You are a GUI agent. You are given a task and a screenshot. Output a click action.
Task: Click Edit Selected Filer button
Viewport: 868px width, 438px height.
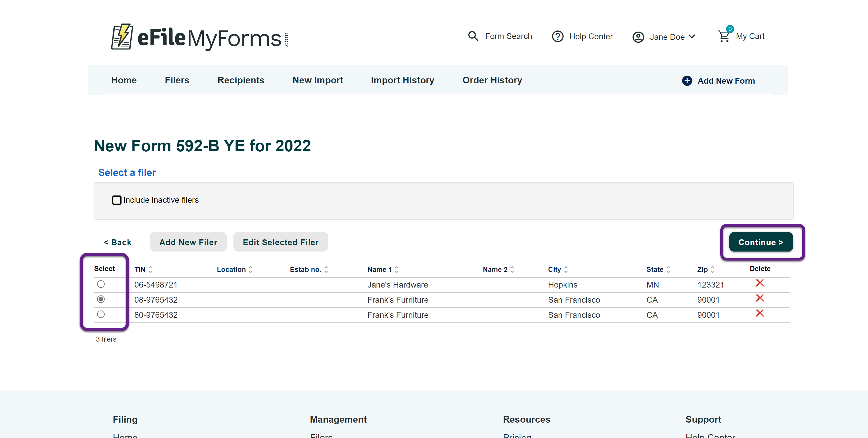click(280, 242)
